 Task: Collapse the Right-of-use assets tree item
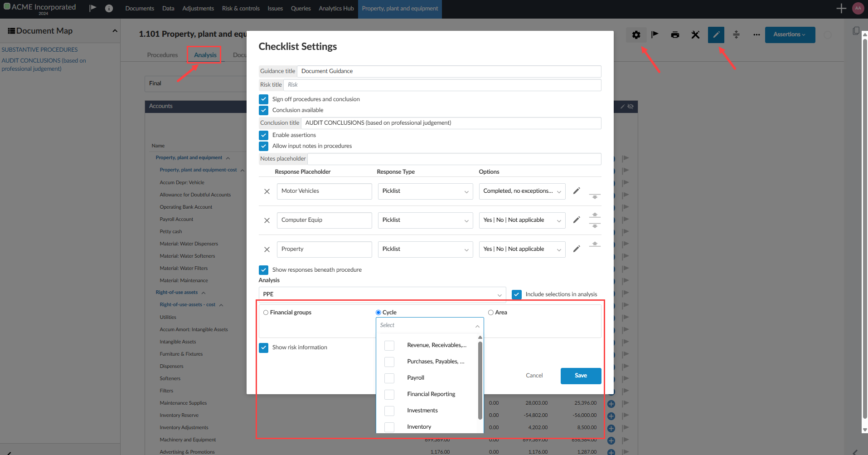click(x=204, y=292)
